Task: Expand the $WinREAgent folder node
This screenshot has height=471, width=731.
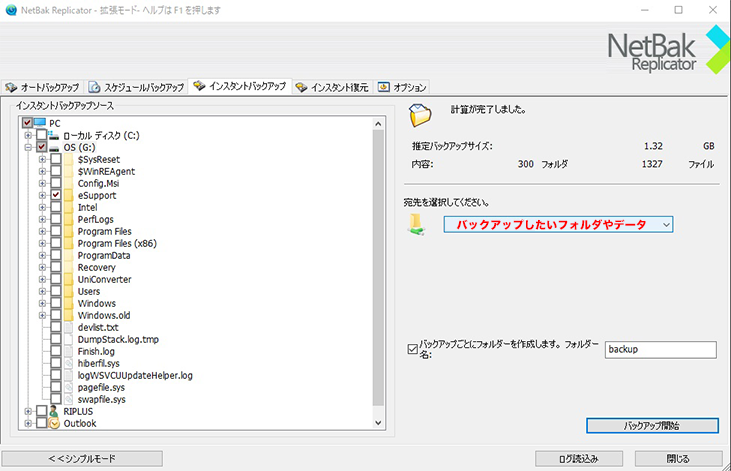Action: point(42,171)
